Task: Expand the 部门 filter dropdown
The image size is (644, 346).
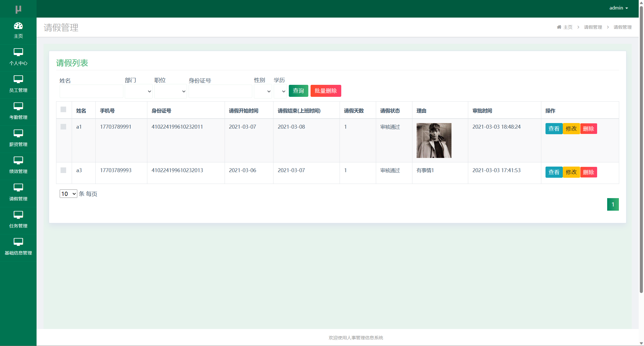Action: click(x=138, y=91)
